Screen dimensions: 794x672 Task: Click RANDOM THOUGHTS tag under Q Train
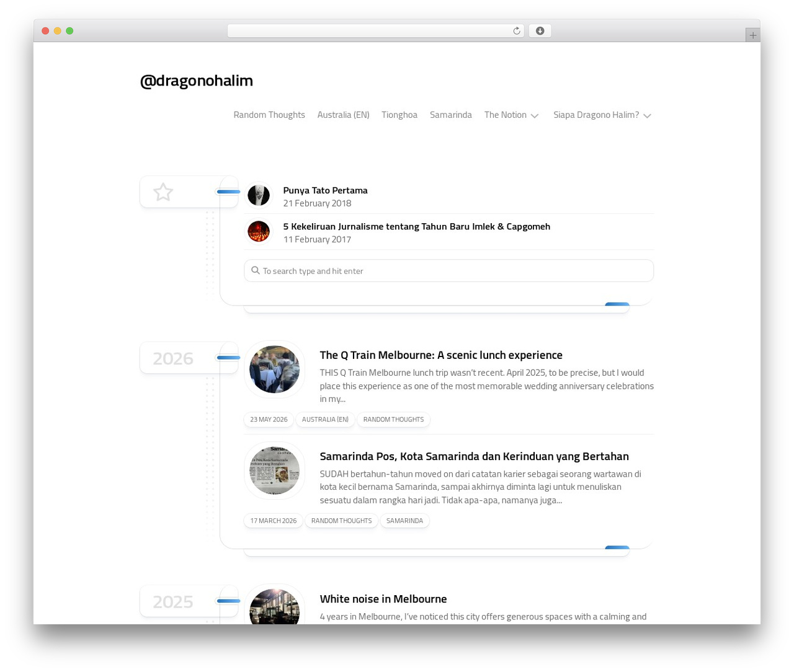click(393, 420)
